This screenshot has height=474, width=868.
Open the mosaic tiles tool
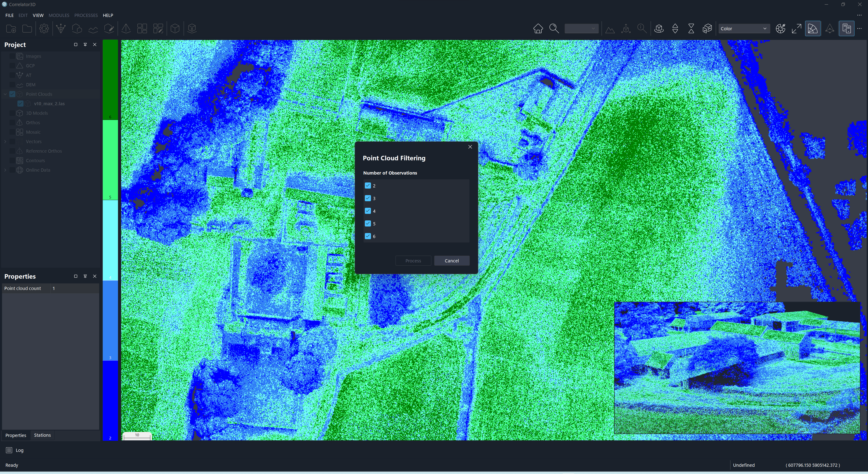click(x=142, y=28)
